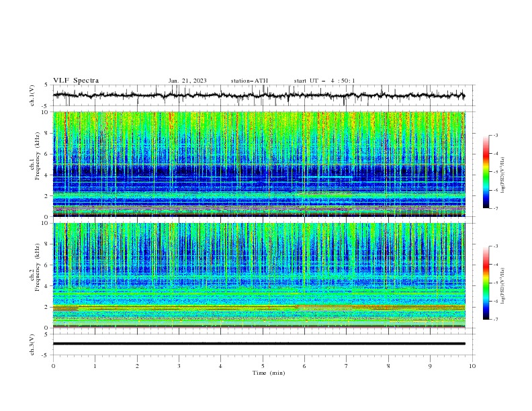Click the ch.2 'Frequency (kHz)' axis label

pos(37,267)
